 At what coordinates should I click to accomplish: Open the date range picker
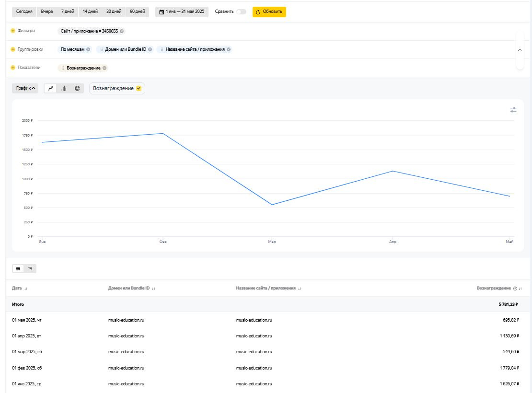click(x=182, y=12)
